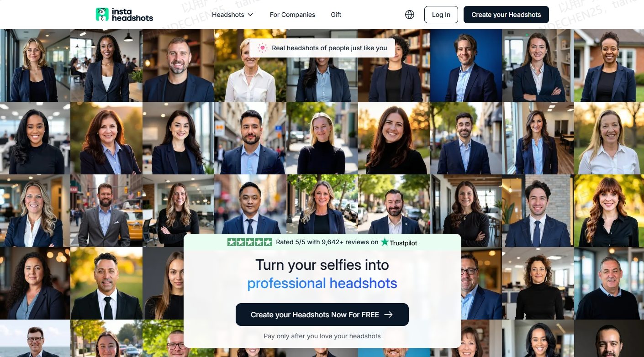Select the 'Real headshots of people' badge
Viewport: 644px width, 357px height.
tap(322, 48)
